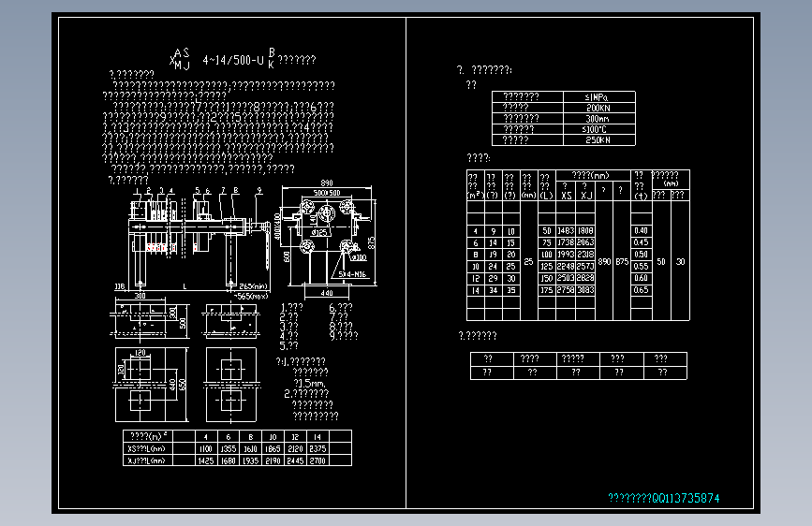The height and width of the screenshot is (526, 812).
Task: Click the "≤1MPa" value in the parameters table
Action: [x=596, y=96]
